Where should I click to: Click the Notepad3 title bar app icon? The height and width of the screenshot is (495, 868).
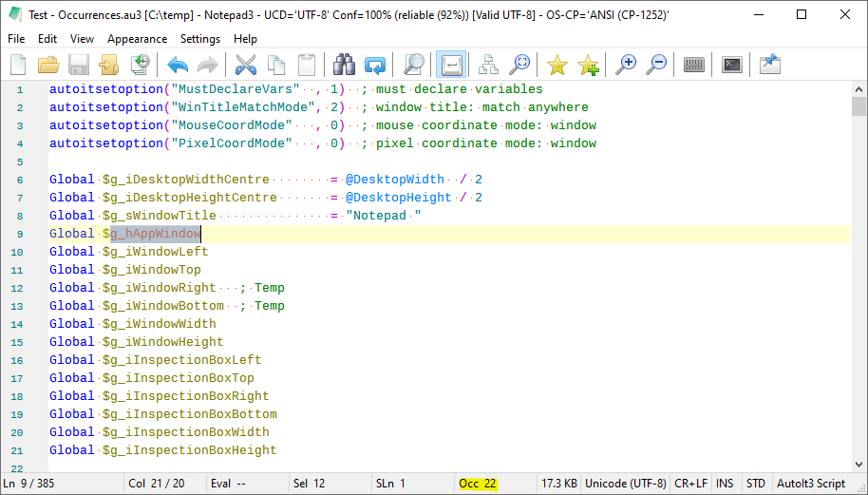tap(15, 14)
